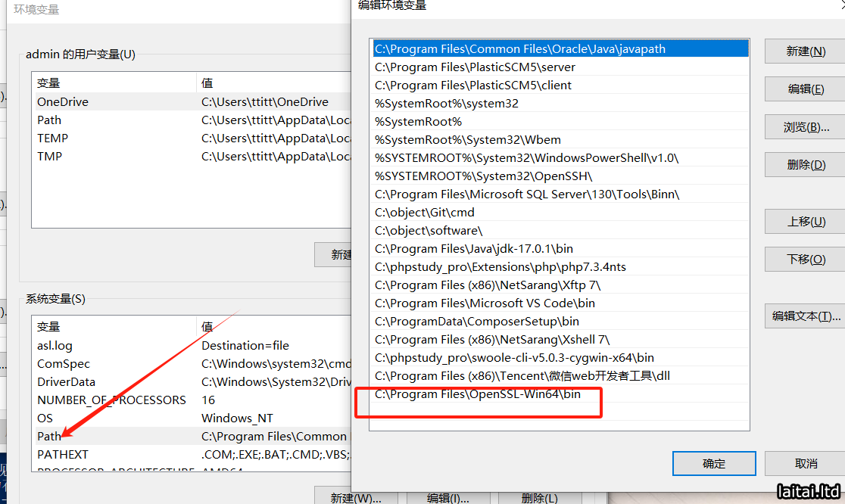This screenshot has height=504, width=845.
Task: Select the jdk-17.0.1\bin path entry
Action: pyautogui.click(x=474, y=249)
